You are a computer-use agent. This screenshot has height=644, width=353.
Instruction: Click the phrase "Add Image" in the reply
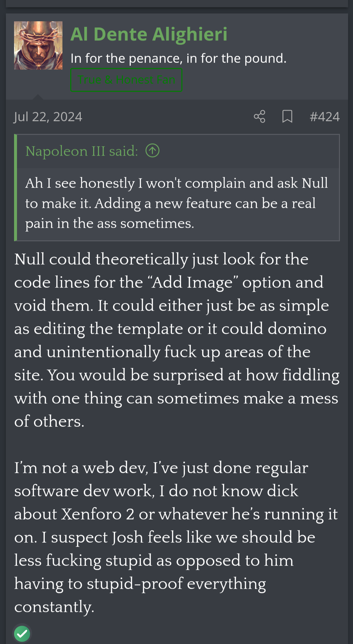coord(195,282)
